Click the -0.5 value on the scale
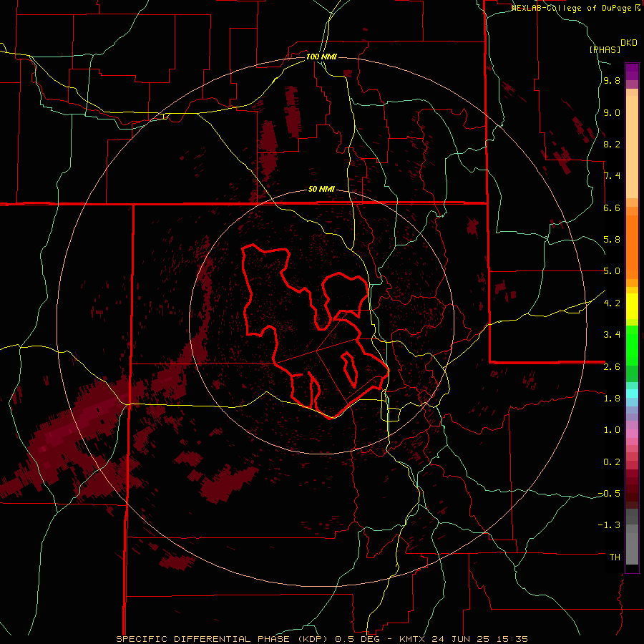Image resolution: width=644 pixels, height=644 pixels. click(x=609, y=493)
